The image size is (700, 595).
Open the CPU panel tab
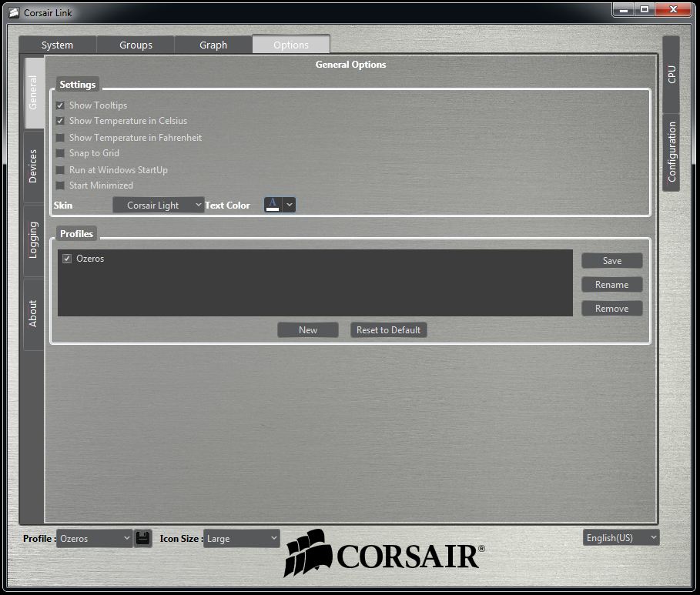(671, 74)
